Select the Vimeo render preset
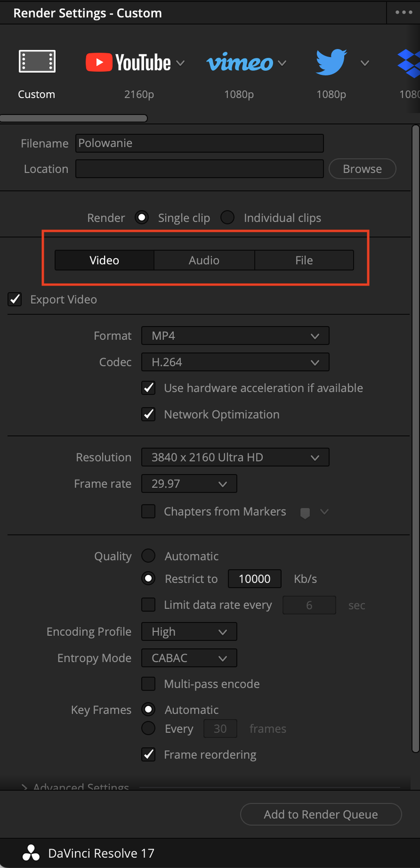The height and width of the screenshot is (868, 420). click(x=240, y=62)
